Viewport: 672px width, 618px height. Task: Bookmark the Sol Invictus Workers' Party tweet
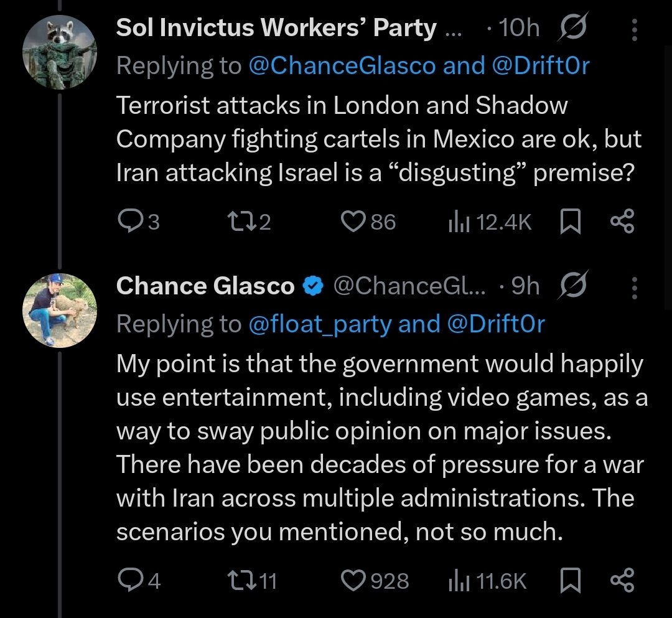(x=570, y=222)
